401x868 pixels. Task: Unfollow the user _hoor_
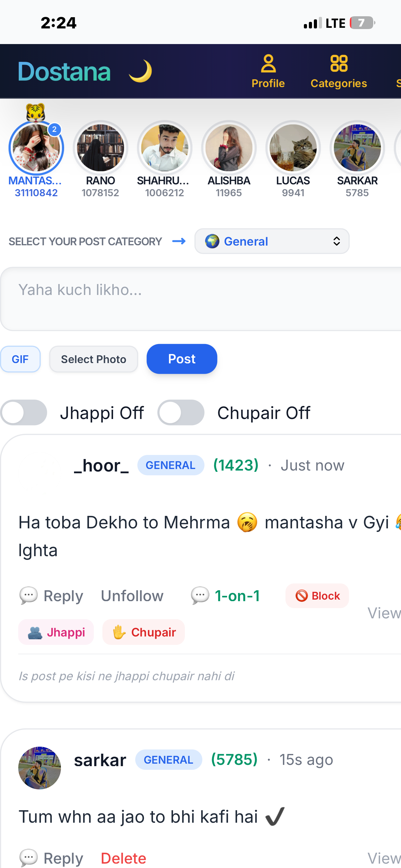tap(132, 596)
